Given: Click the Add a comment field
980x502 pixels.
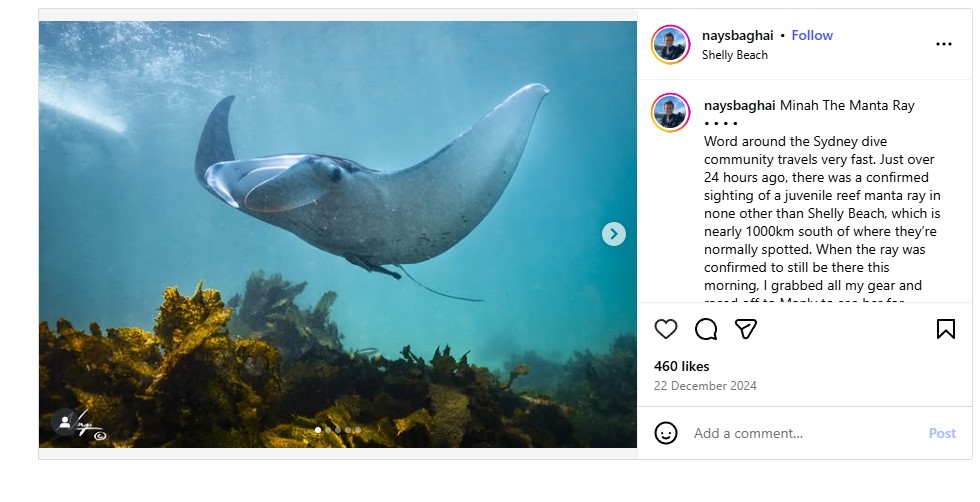Looking at the screenshot, I should (x=800, y=433).
